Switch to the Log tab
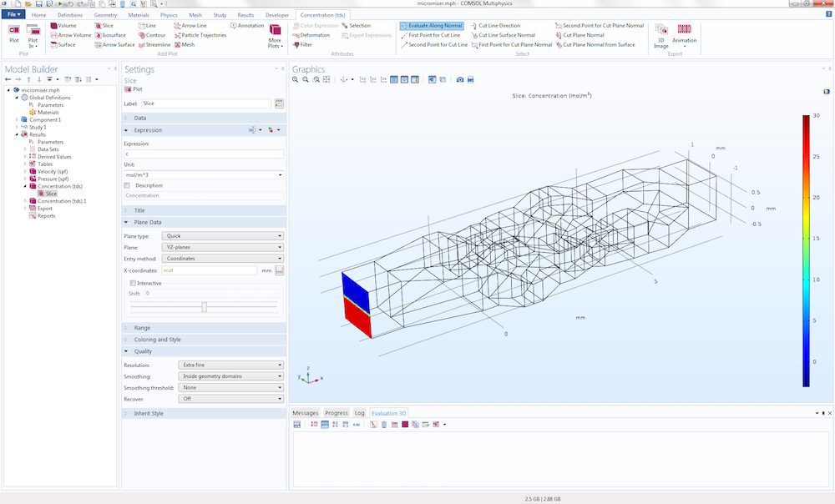 (x=359, y=413)
